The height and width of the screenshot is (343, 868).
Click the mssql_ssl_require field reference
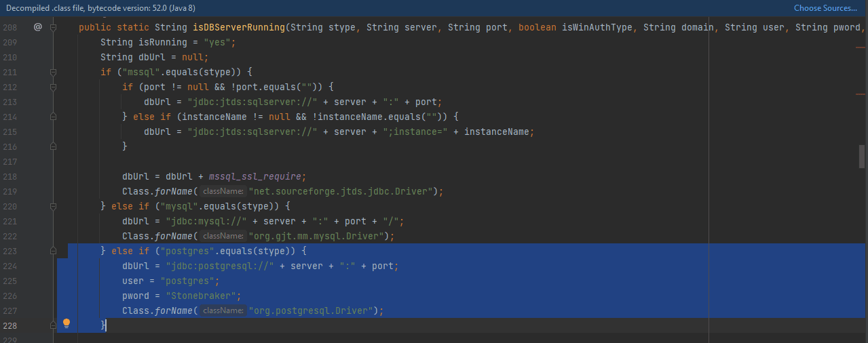(x=258, y=176)
